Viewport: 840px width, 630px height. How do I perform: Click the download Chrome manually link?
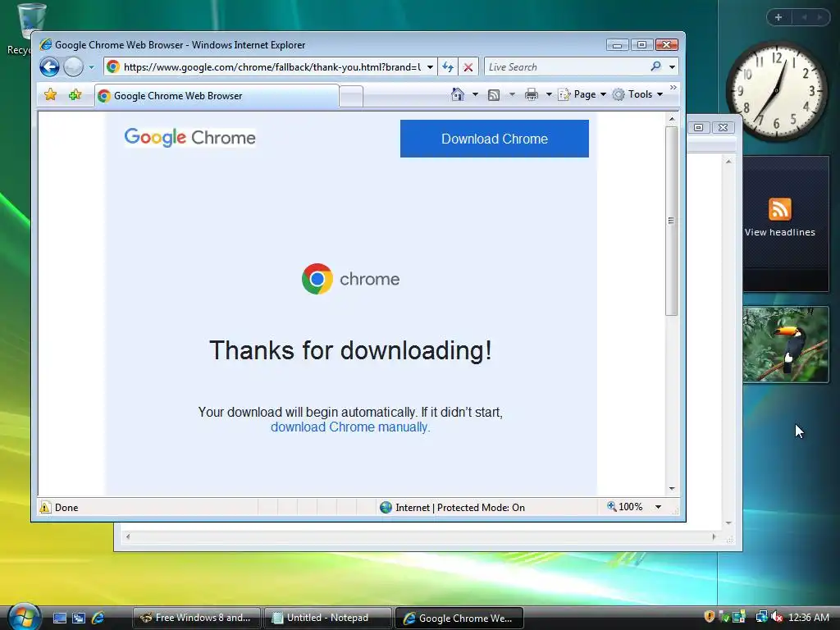(350, 427)
